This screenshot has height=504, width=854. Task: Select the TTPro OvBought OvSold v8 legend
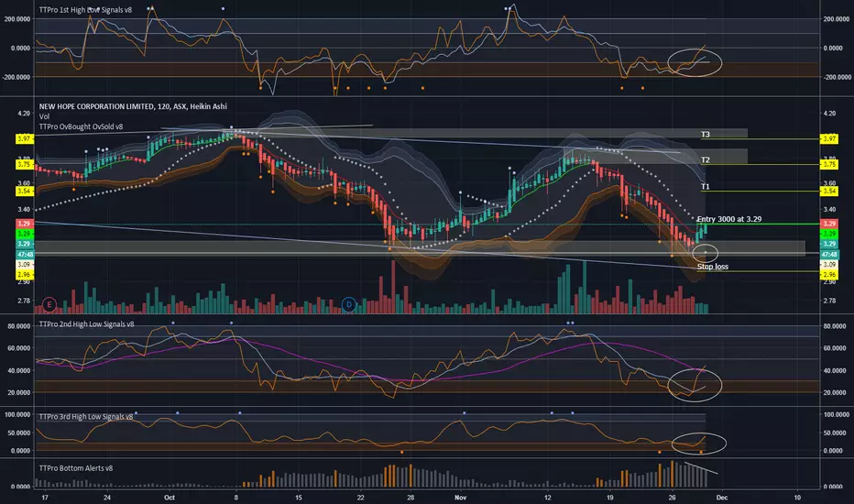click(82, 126)
